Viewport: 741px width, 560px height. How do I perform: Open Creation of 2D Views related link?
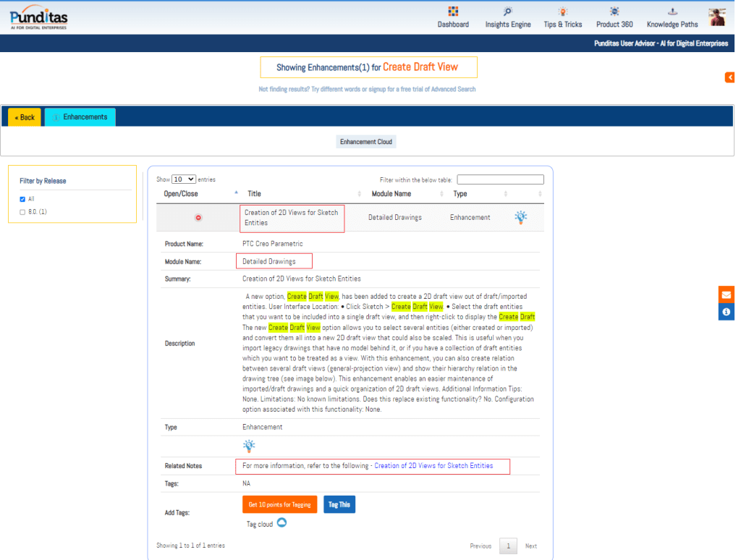coord(433,466)
